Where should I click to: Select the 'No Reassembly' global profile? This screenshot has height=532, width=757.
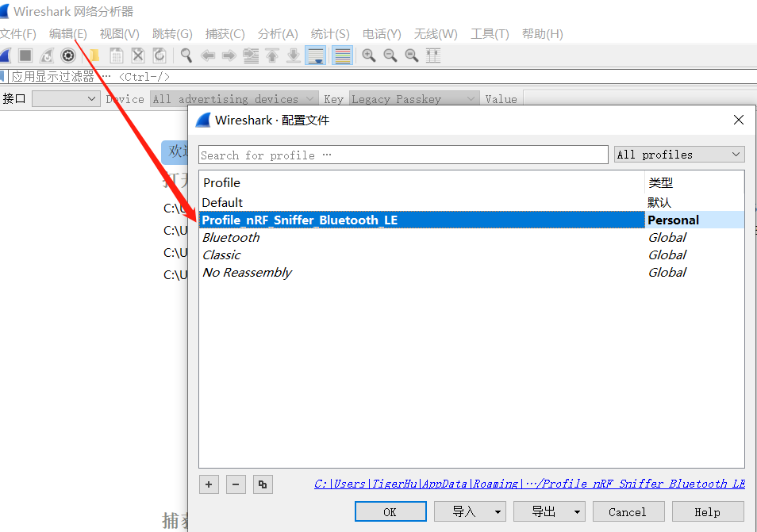tap(471, 272)
